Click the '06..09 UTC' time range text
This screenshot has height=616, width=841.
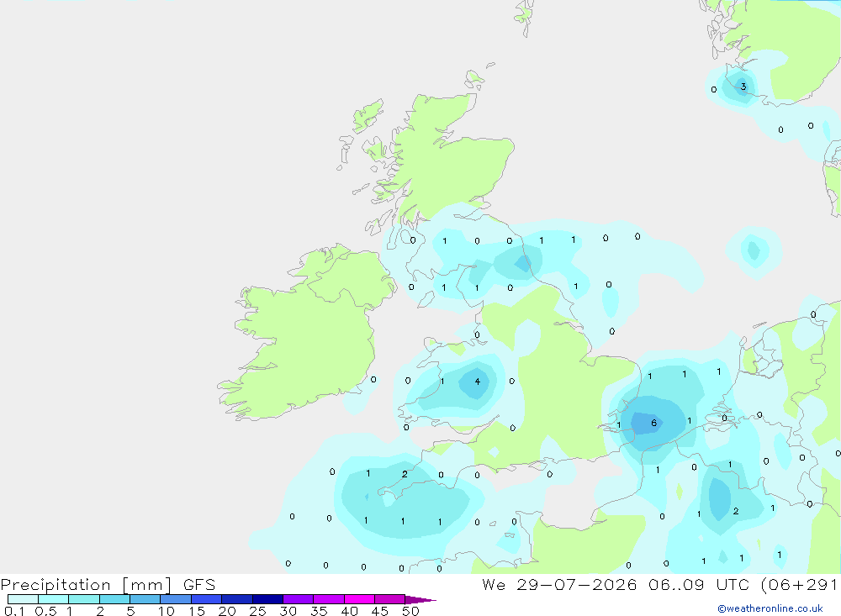click(x=699, y=585)
